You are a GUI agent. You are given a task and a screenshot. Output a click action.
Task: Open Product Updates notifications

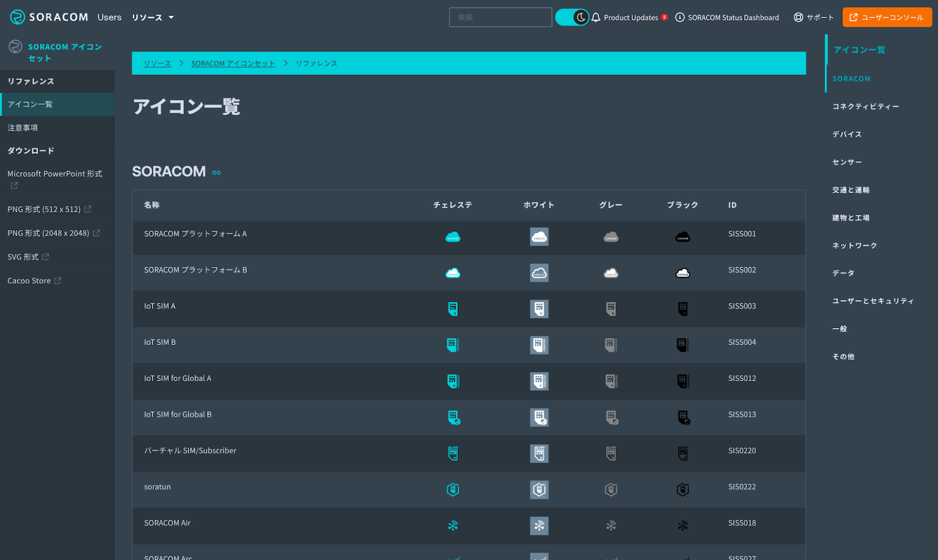629,17
